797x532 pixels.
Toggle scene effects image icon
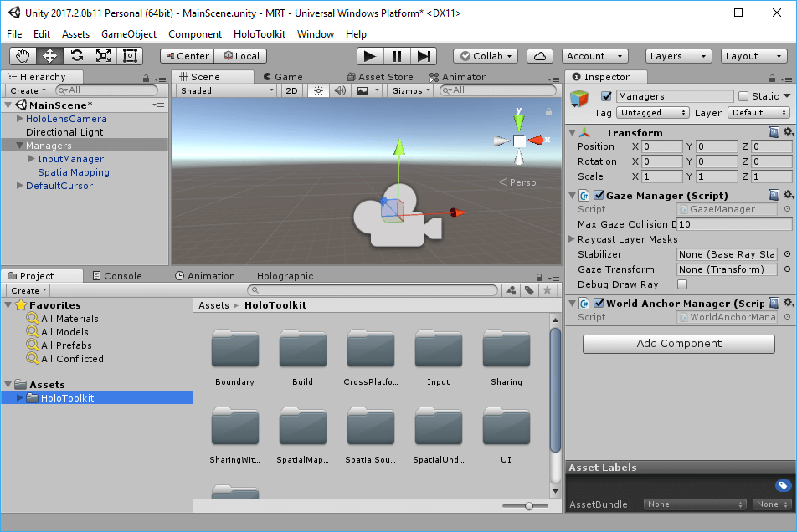363,90
